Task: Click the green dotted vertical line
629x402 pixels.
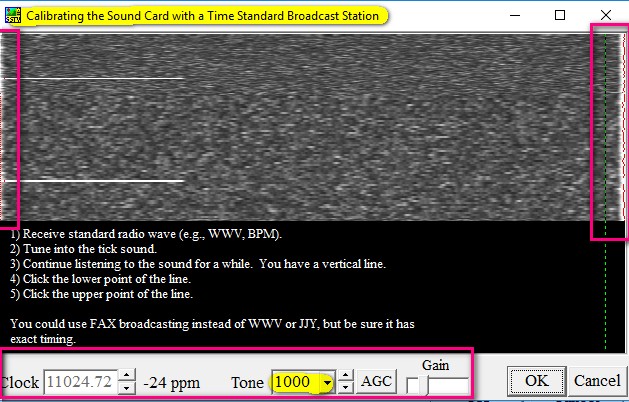Action: pos(606,280)
